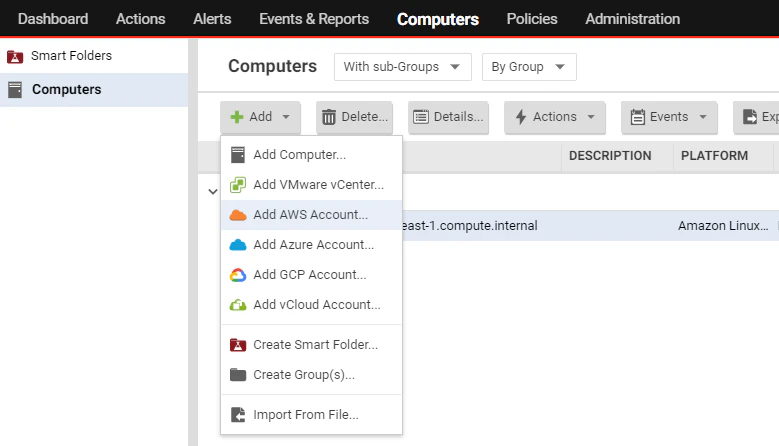Viewport: 779px width, 446px height.
Task: Select Add GCP Account... menu entry
Action: click(x=312, y=275)
